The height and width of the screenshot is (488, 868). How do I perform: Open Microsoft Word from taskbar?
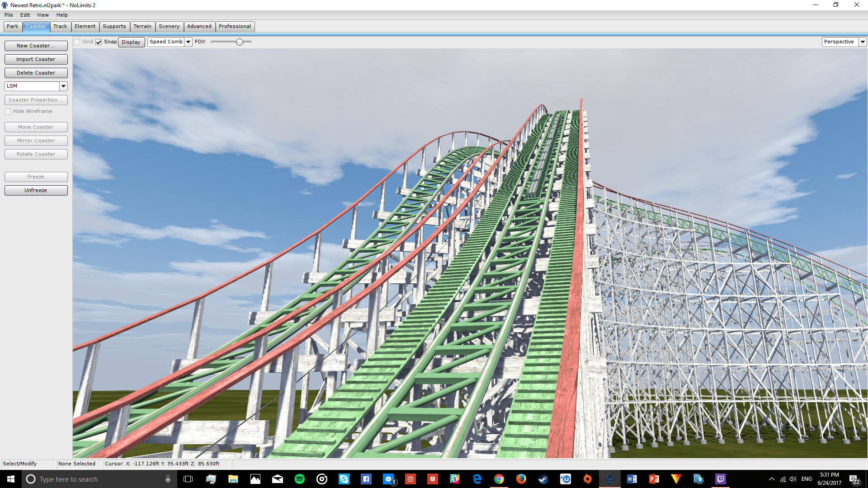tap(632, 479)
